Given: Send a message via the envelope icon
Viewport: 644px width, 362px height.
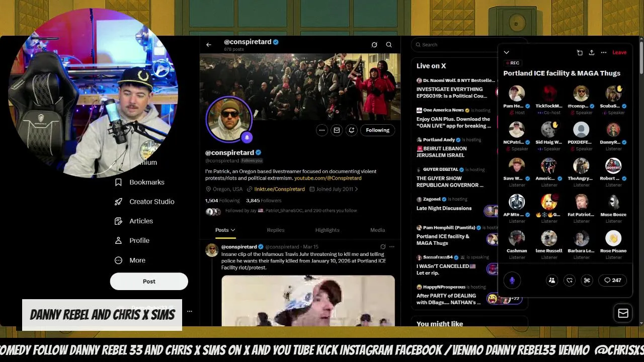Looking at the screenshot, I should coord(337,130).
